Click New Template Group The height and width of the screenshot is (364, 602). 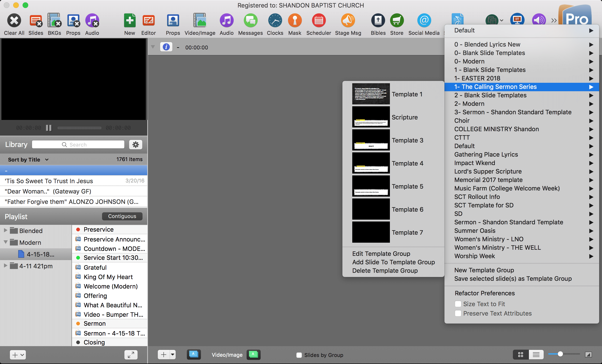(484, 270)
